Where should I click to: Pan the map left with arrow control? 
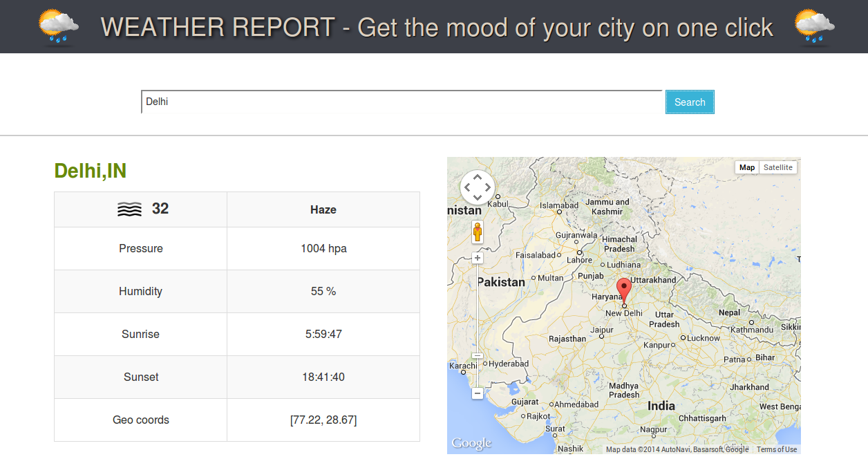click(x=466, y=187)
